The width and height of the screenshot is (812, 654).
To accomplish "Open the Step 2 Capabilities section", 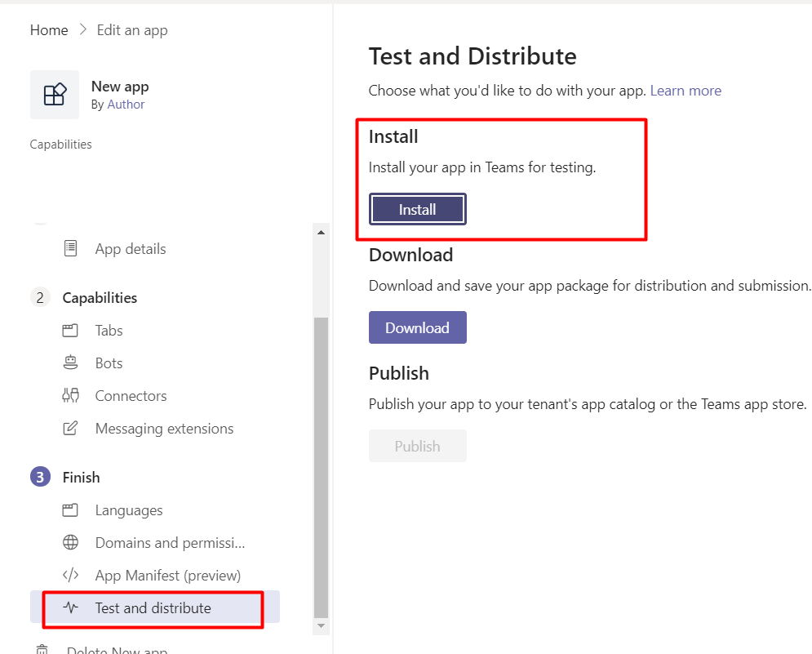I will (99, 298).
